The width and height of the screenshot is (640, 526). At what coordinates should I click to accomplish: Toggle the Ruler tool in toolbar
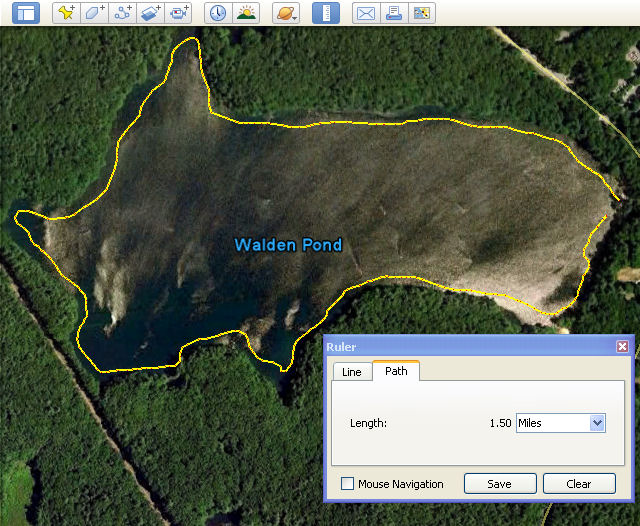[x=326, y=13]
